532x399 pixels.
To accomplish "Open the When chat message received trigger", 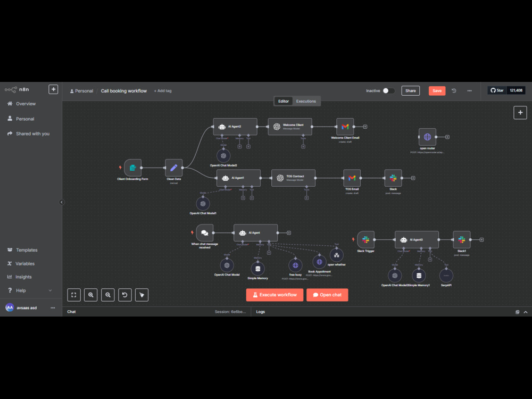I will (x=205, y=233).
